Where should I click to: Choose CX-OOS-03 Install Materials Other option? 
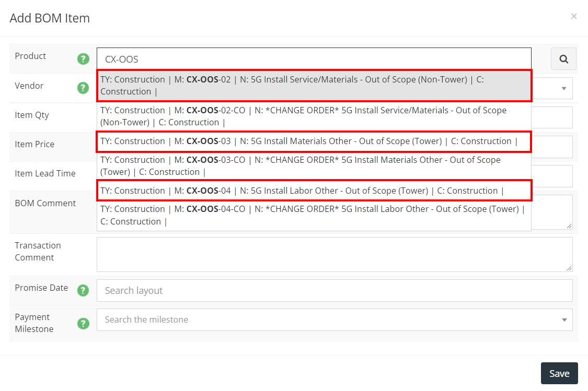pos(314,141)
